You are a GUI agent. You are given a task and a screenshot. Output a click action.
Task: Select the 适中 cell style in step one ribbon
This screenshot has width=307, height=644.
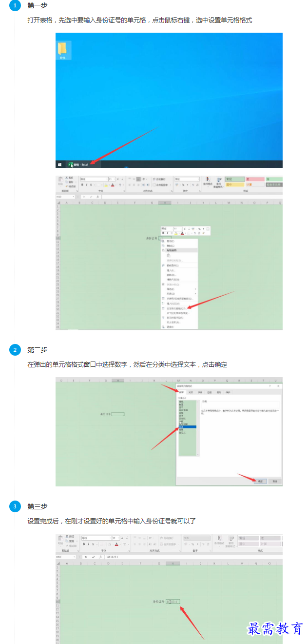pos(235,184)
